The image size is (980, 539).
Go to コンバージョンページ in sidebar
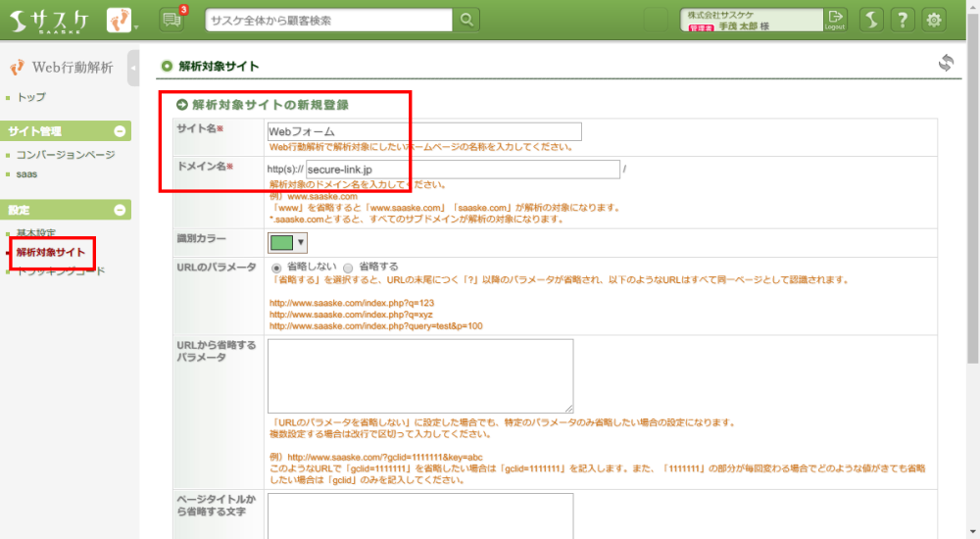tap(65, 155)
